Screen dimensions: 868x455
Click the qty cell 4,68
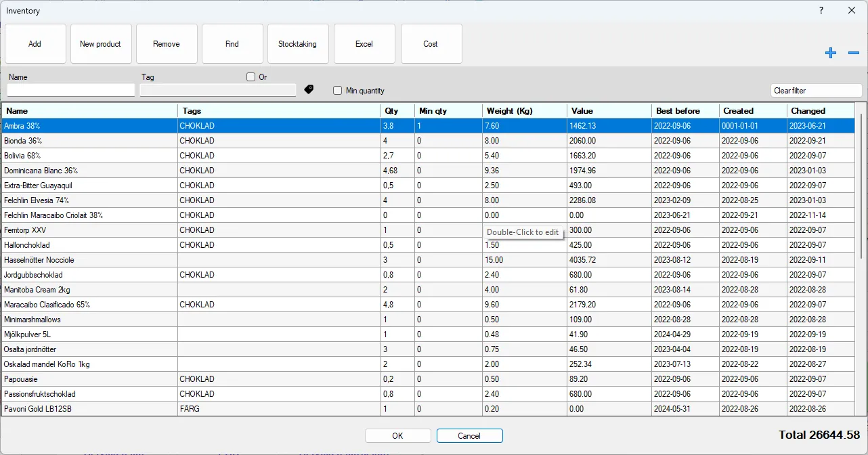pyautogui.click(x=398, y=171)
